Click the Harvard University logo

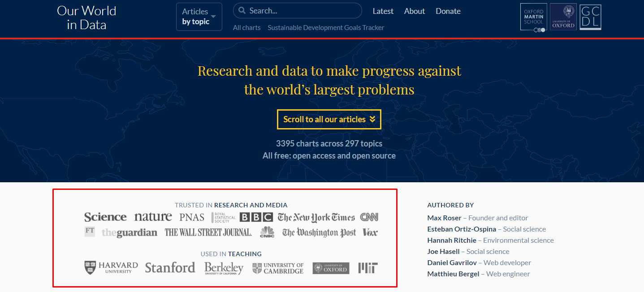pyautogui.click(x=111, y=268)
